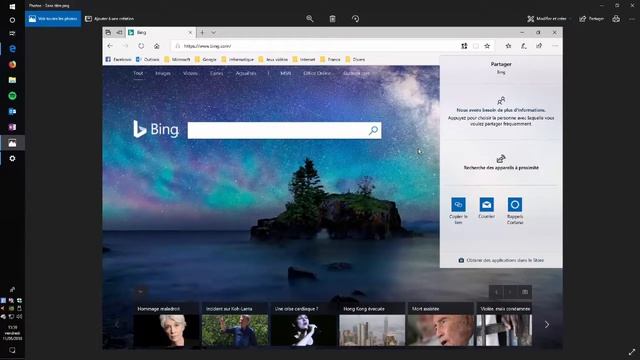This screenshot has height=360, width=640.
Task: Open the 'Hommage maladroit' news card
Action: pyautogui.click(x=167, y=325)
